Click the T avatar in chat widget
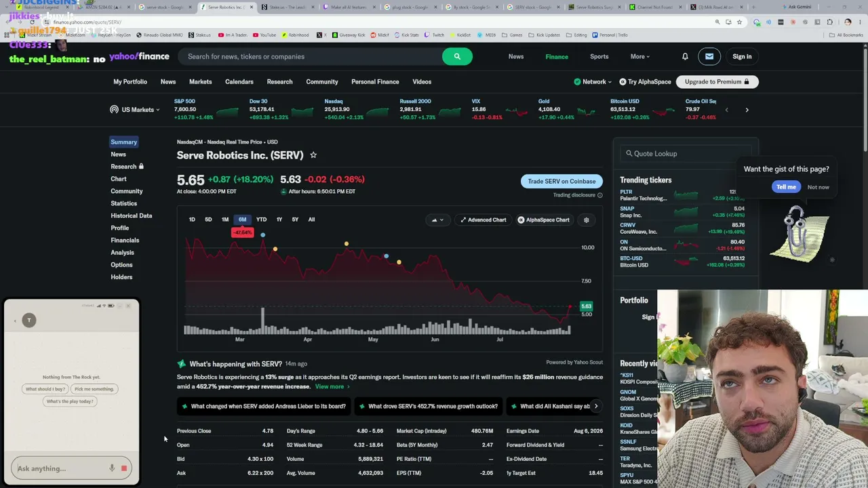This screenshot has height=488, width=868. pos(29,320)
